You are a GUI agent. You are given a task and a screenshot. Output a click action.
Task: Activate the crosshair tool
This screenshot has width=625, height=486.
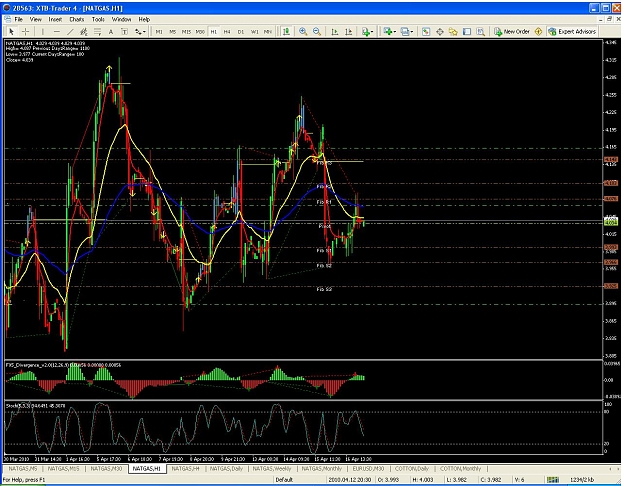click(25, 31)
